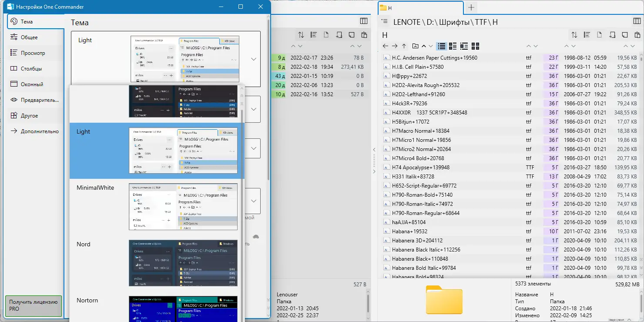
Task: Switch to the Общее settings section
Action: pyautogui.click(x=36, y=37)
